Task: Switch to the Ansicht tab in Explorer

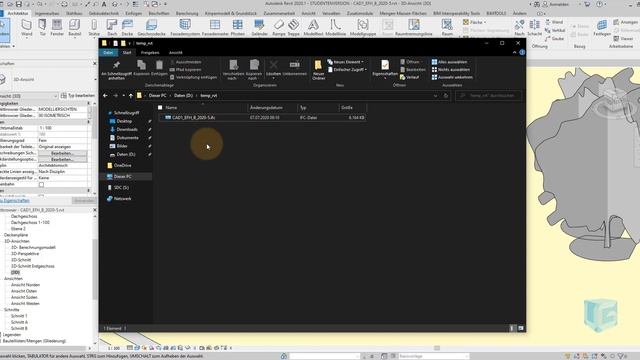Action: click(x=176, y=52)
